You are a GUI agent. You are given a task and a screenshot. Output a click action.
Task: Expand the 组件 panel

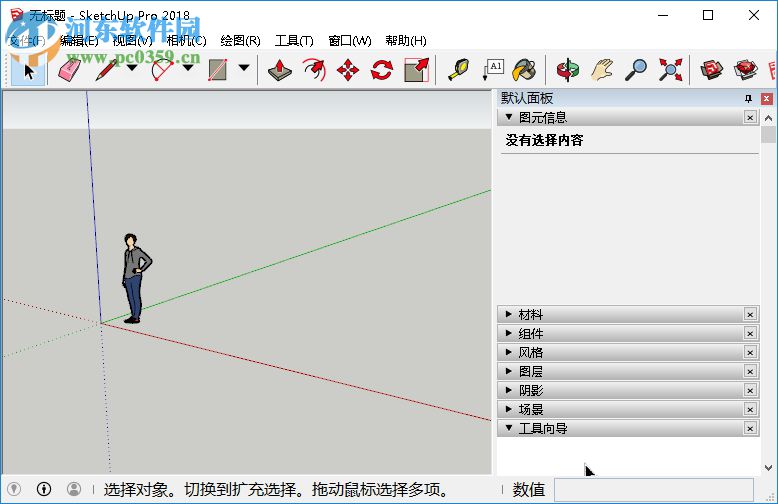tap(509, 333)
